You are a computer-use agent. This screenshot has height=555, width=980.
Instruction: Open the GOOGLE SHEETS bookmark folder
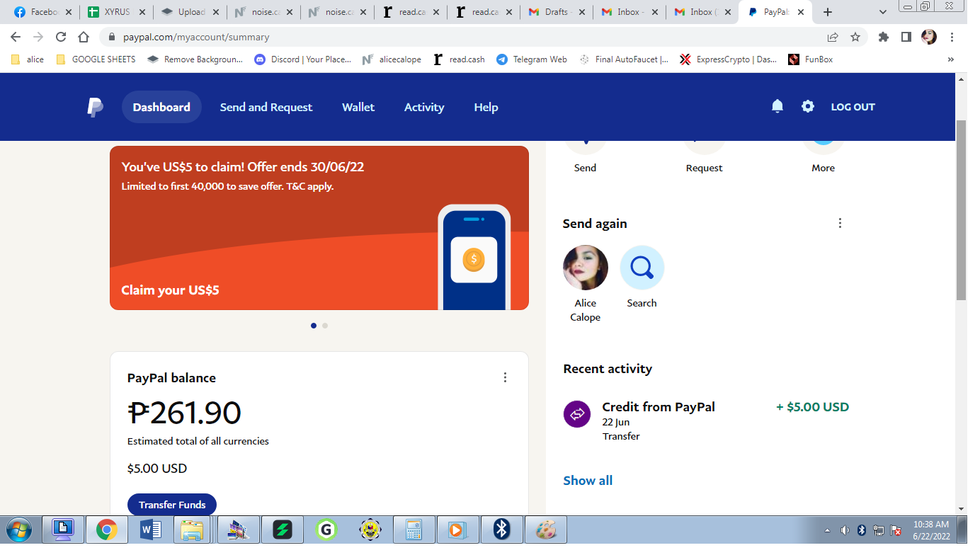click(x=96, y=59)
